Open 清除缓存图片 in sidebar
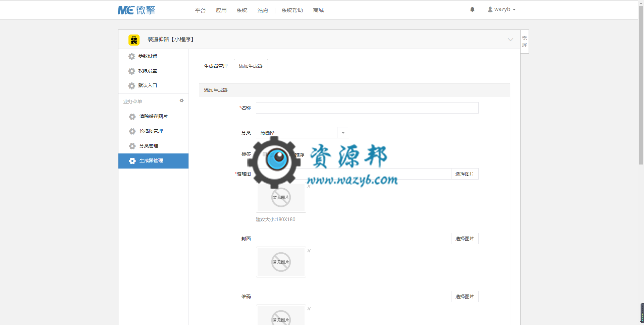 [153, 116]
